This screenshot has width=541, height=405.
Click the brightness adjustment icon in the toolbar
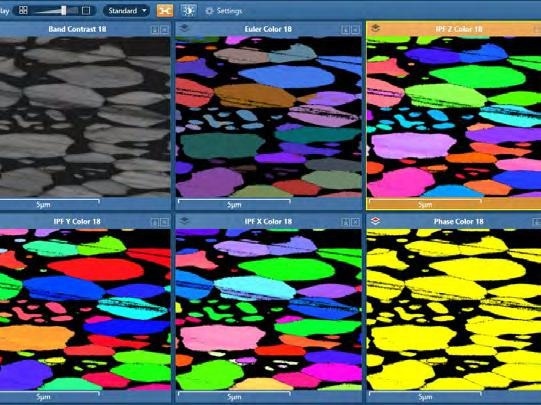[x=188, y=11]
